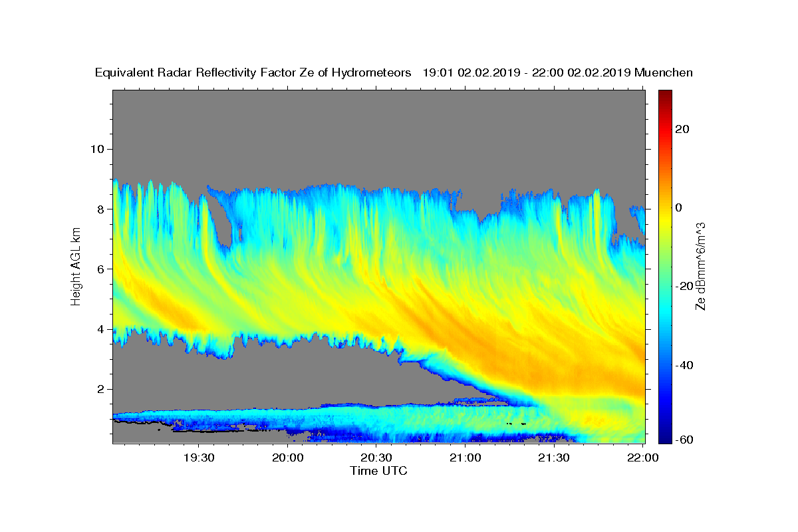This screenshot has width=798, height=532.
Task: Click the '20:30' time tick label
Action: click(376, 458)
